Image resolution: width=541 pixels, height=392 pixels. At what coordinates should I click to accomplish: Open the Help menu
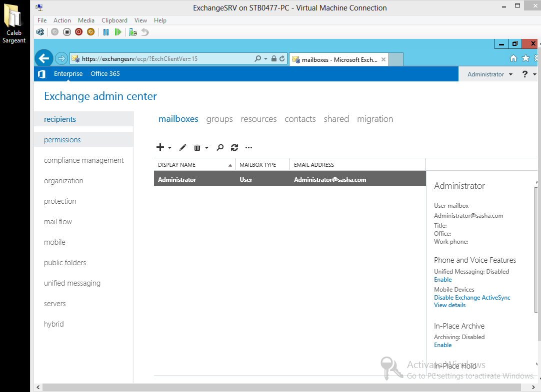(x=160, y=20)
